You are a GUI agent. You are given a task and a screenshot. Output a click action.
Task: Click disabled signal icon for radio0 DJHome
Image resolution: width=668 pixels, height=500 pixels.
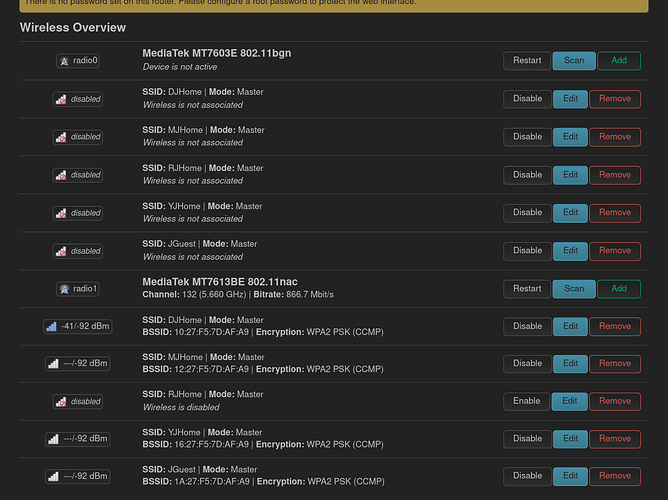[x=61, y=100]
